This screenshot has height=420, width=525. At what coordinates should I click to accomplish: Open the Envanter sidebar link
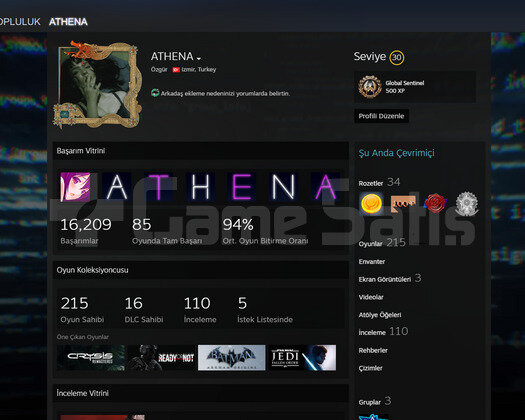pyautogui.click(x=372, y=262)
